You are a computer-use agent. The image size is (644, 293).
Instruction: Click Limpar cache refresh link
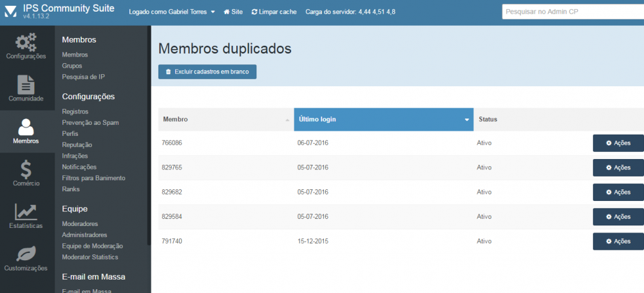pos(274,12)
